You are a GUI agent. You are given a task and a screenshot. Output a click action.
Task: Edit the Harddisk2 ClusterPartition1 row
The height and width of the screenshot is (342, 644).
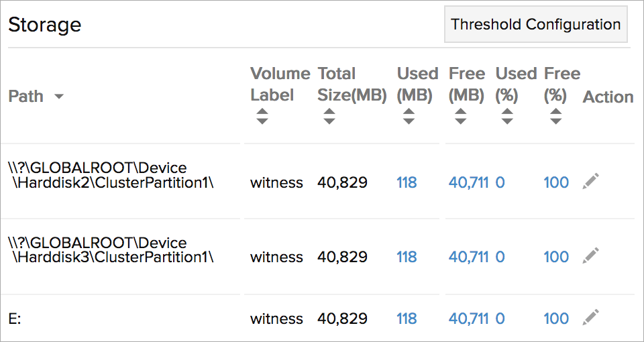click(x=590, y=180)
